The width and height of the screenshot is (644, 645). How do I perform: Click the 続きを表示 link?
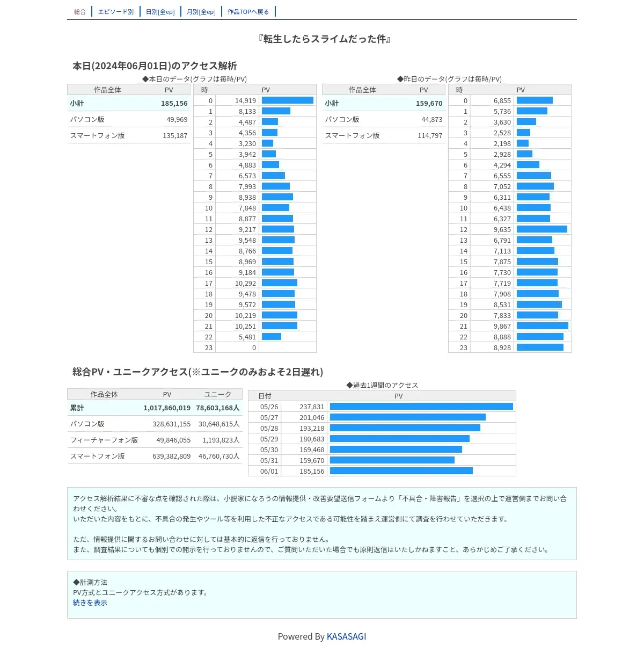[x=90, y=603]
